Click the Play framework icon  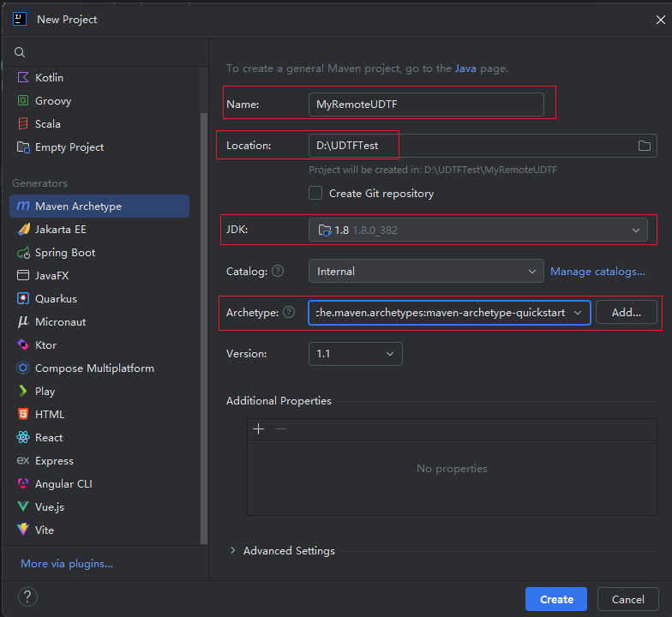(23, 391)
